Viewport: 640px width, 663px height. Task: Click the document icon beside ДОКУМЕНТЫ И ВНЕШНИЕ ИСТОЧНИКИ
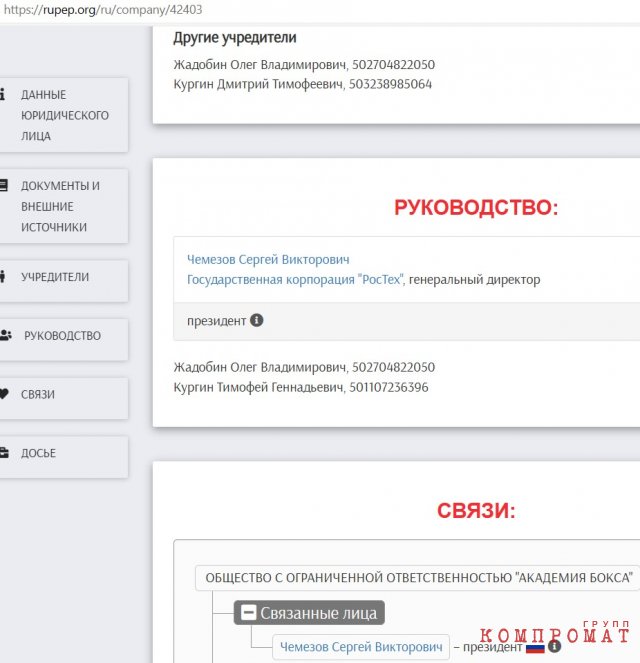3,185
